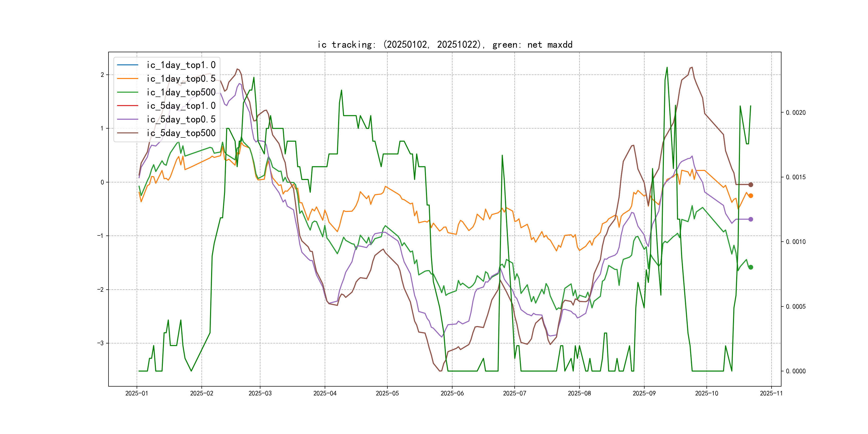Image resolution: width=868 pixels, height=434 pixels.
Task: Click the left y-axis label 2
Action: pos(102,75)
